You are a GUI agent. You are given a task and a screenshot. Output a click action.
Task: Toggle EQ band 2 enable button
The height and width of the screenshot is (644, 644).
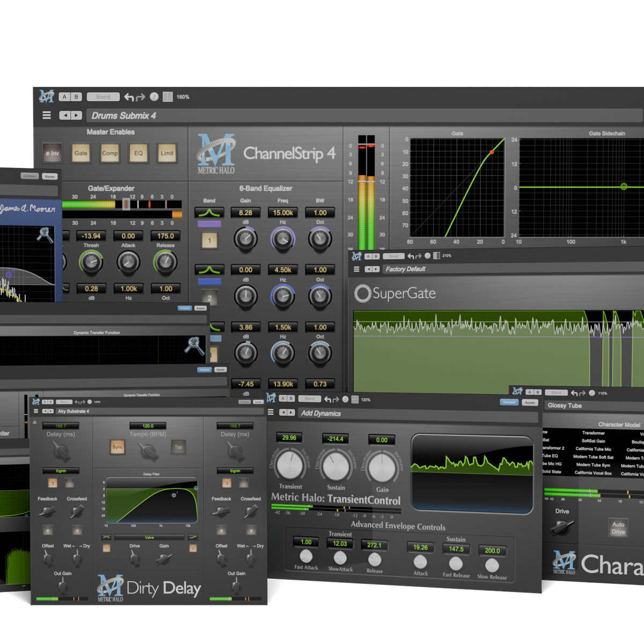pos(209,297)
